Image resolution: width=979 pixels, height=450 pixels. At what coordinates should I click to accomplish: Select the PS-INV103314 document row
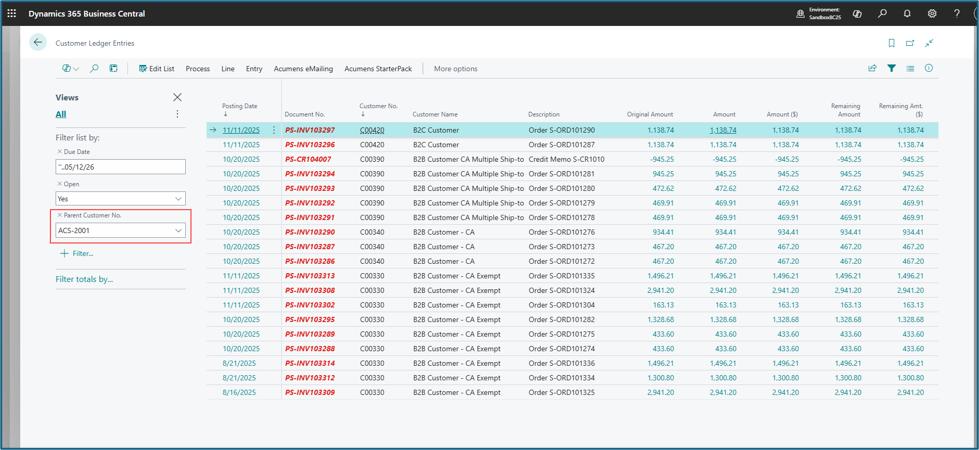[x=310, y=363]
